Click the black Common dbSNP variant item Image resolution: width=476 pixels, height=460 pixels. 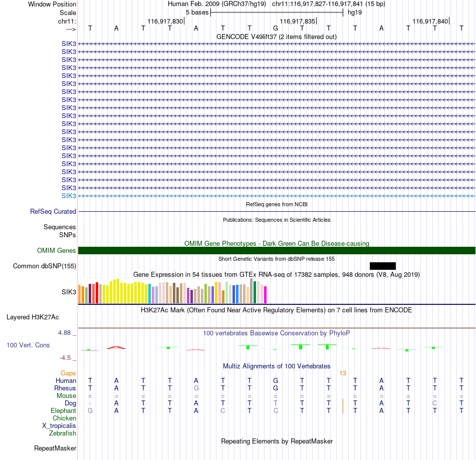point(382,266)
